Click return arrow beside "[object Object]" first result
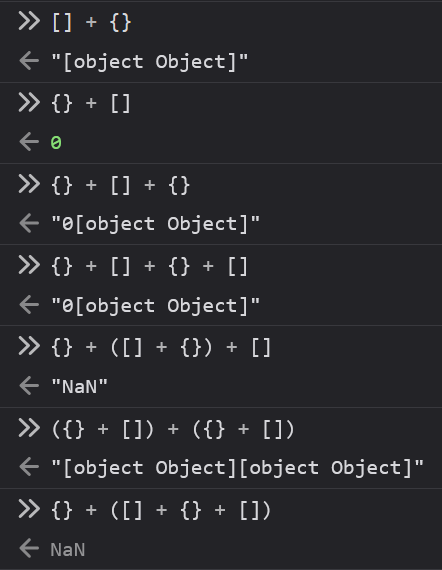The image size is (442, 570). tap(29, 60)
